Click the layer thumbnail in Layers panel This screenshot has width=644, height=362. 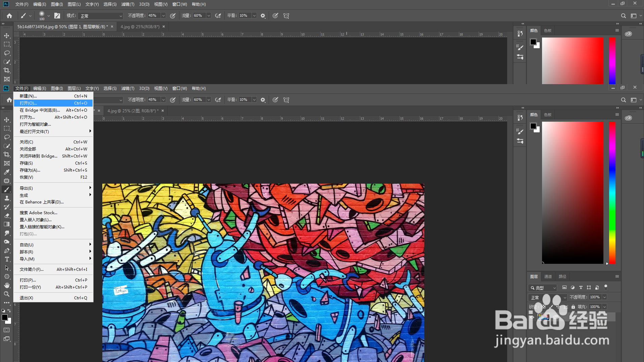point(543,317)
